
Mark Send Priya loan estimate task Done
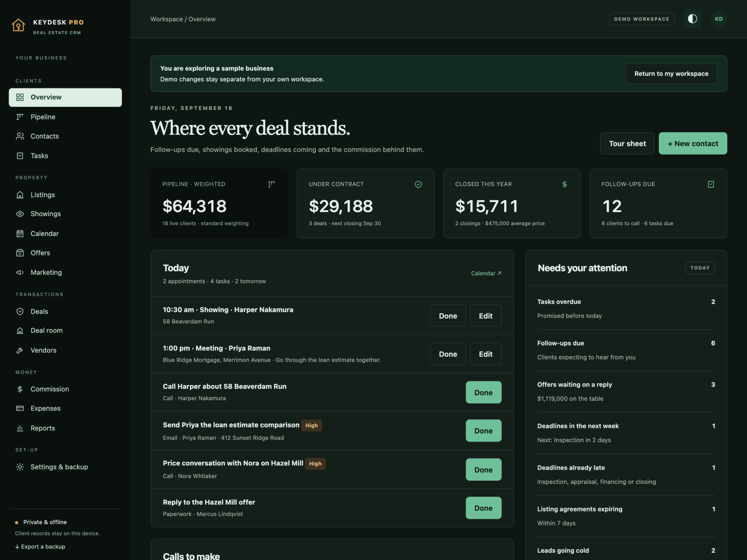pos(483,431)
